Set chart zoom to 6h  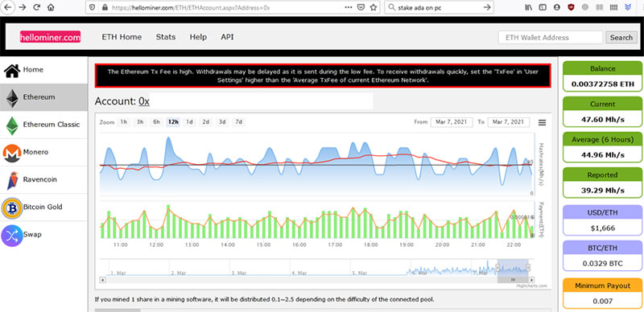point(156,122)
